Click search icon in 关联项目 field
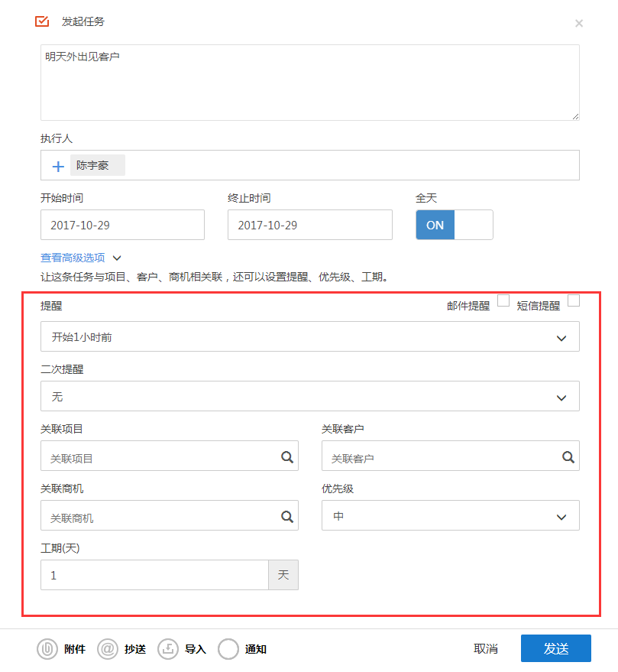The height and width of the screenshot is (672, 618). point(287,457)
